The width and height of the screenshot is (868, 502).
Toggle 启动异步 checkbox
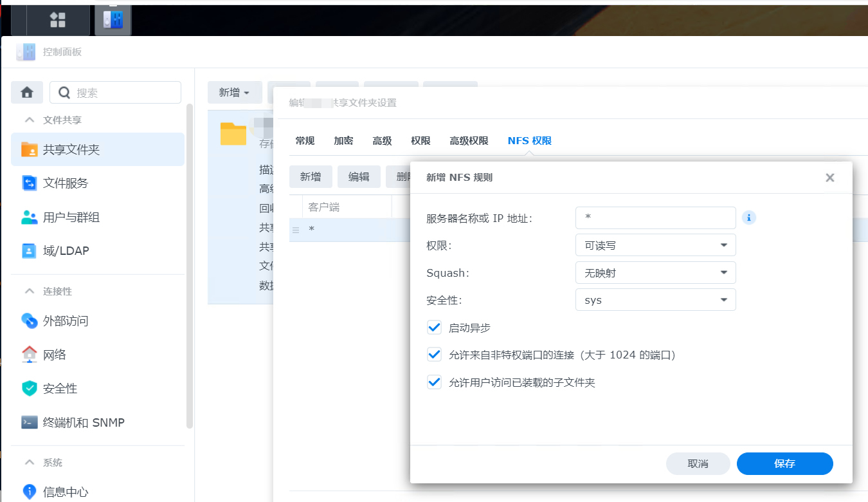[x=434, y=328]
